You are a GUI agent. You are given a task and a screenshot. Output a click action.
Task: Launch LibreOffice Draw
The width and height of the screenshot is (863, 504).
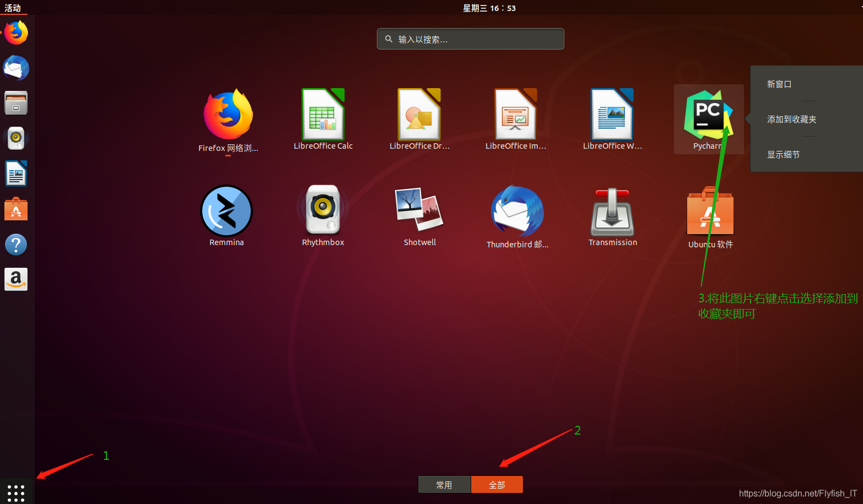(x=419, y=114)
